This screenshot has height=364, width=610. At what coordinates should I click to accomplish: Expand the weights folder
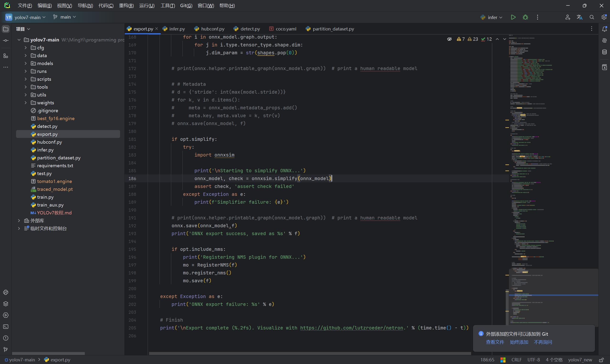click(25, 103)
